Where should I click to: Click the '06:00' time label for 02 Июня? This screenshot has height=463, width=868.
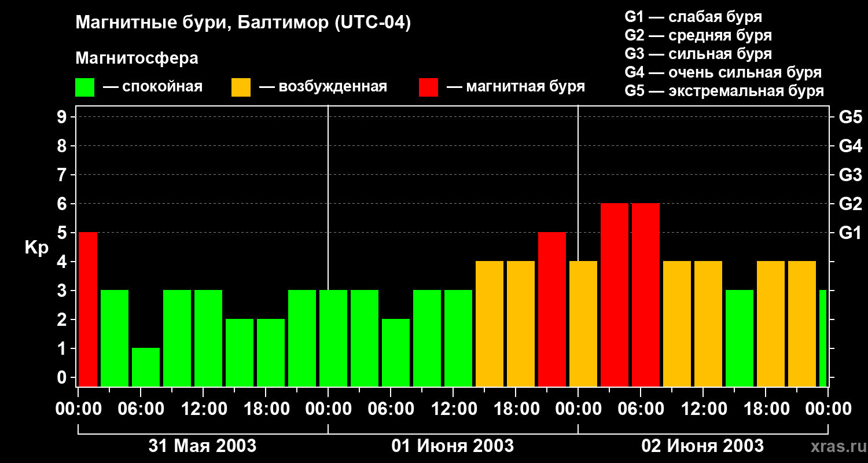point(641,409)
